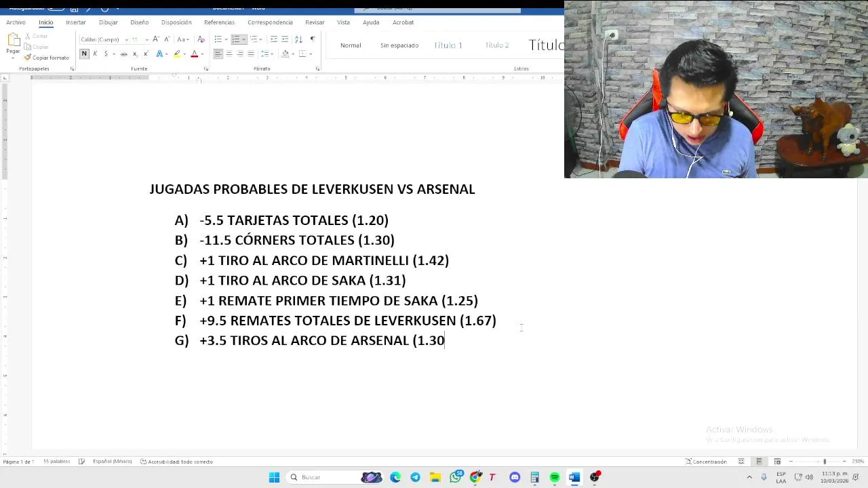Justify the text

251,54
